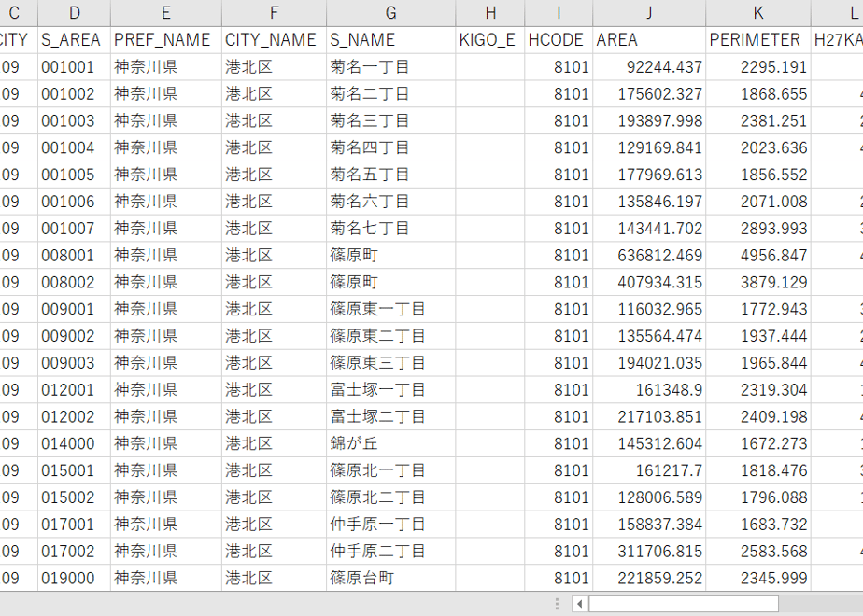
Task: Click cell containing 菊名二丁目
Action: pos(390,94)
